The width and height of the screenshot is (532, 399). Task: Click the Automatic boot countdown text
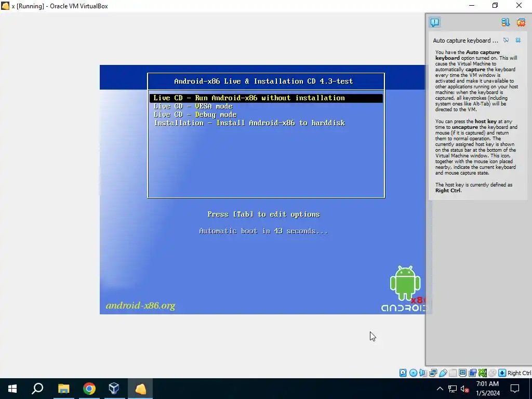point(263,231)
